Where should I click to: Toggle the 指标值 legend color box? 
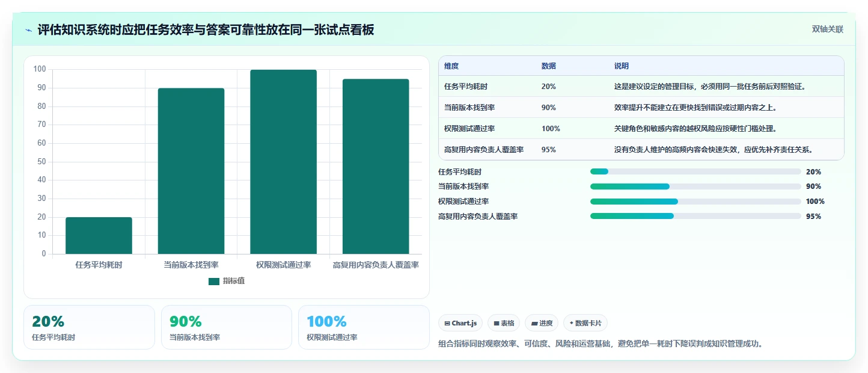[214, 281]
